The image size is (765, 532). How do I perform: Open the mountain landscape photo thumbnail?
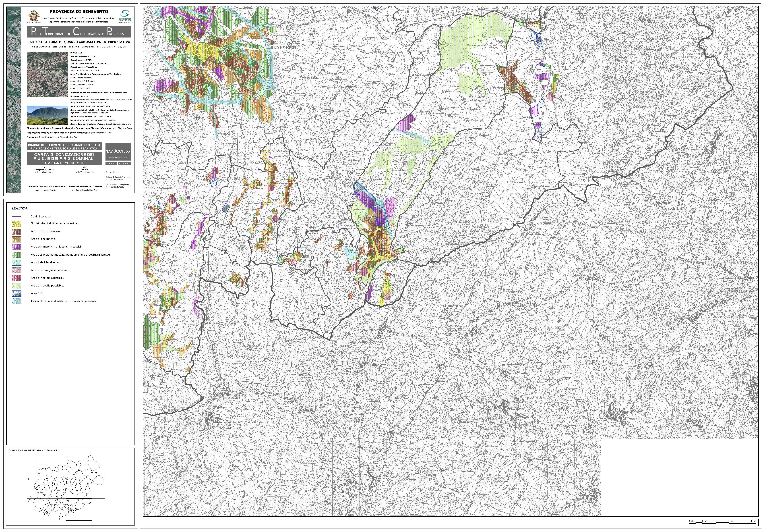click(x=47, y=116)
